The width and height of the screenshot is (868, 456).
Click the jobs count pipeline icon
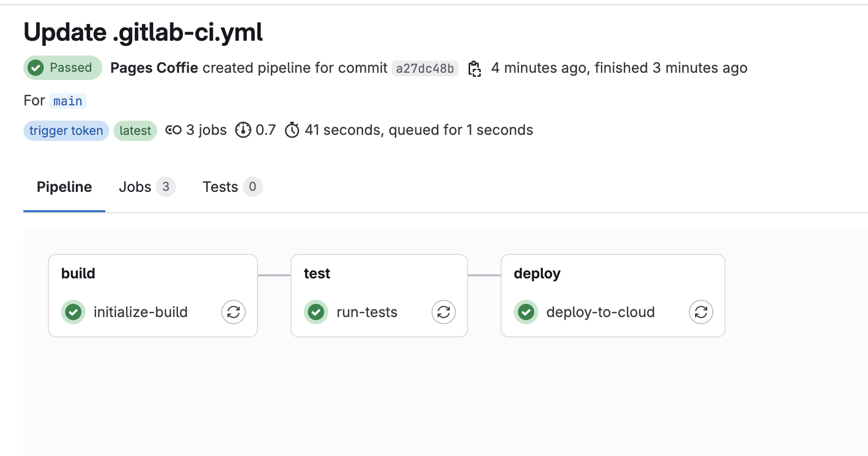(x=173, y=130)
